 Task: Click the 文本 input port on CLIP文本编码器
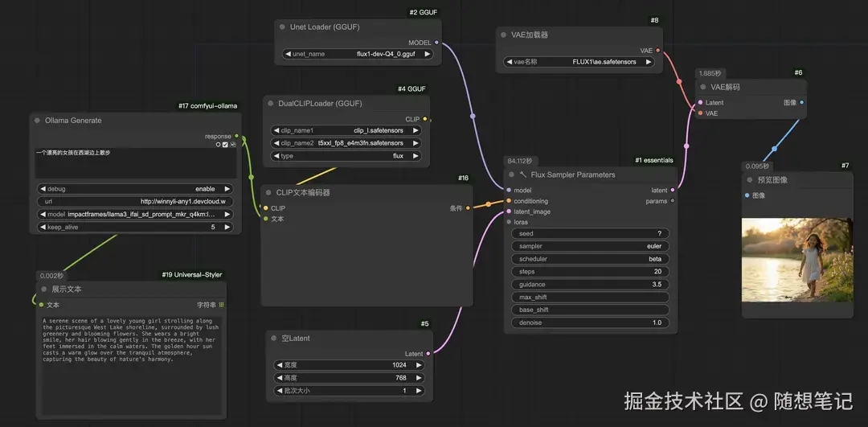tap(266, 219)
